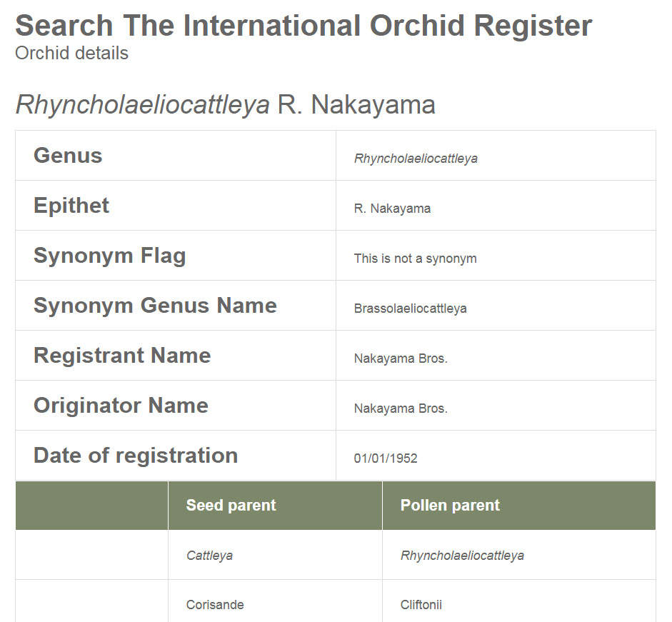Click the Seed parent column header
672x622 pixels.
[x=231, y=506]
